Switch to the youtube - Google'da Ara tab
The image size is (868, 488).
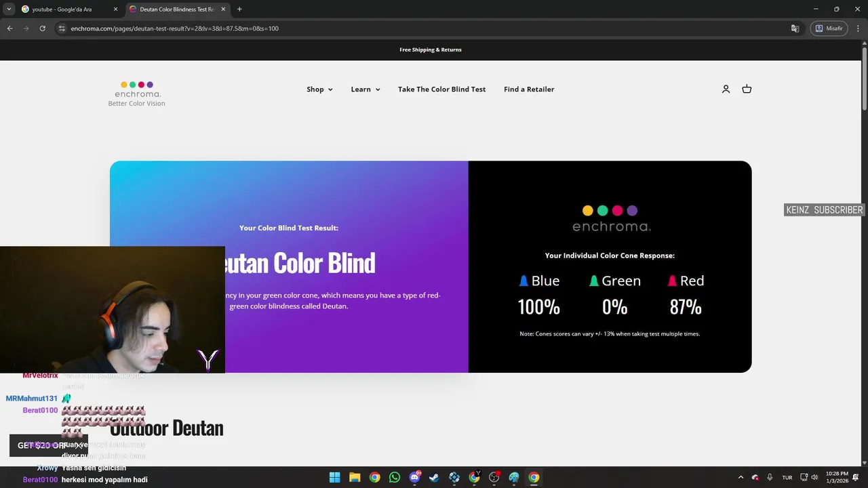point(69,9)
